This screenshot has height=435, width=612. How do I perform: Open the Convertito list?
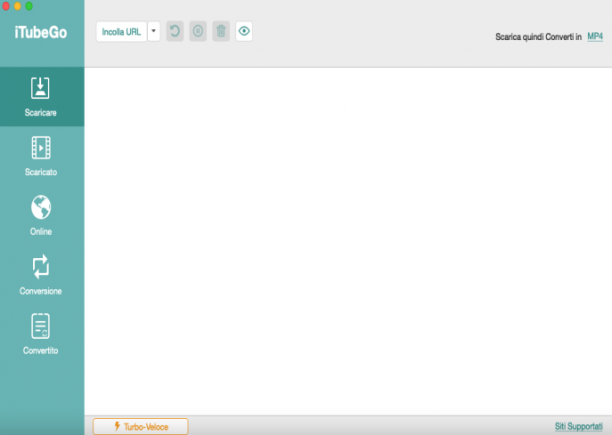click(42, 334)
